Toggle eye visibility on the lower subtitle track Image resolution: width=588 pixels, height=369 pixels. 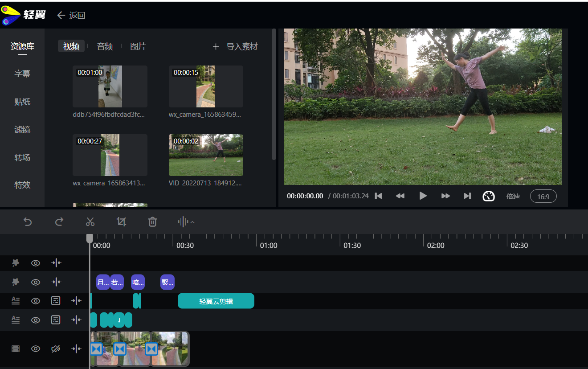(36, 320)
